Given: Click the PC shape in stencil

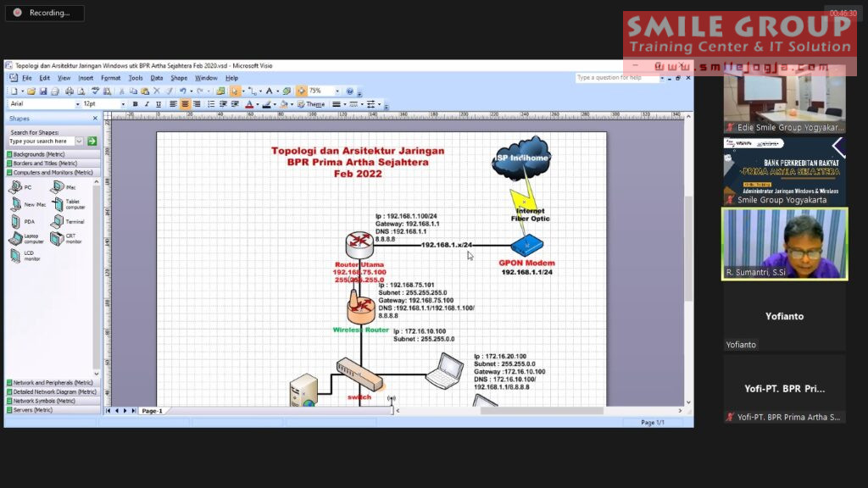Looking at the screenshot, I should tap(16, 187).
